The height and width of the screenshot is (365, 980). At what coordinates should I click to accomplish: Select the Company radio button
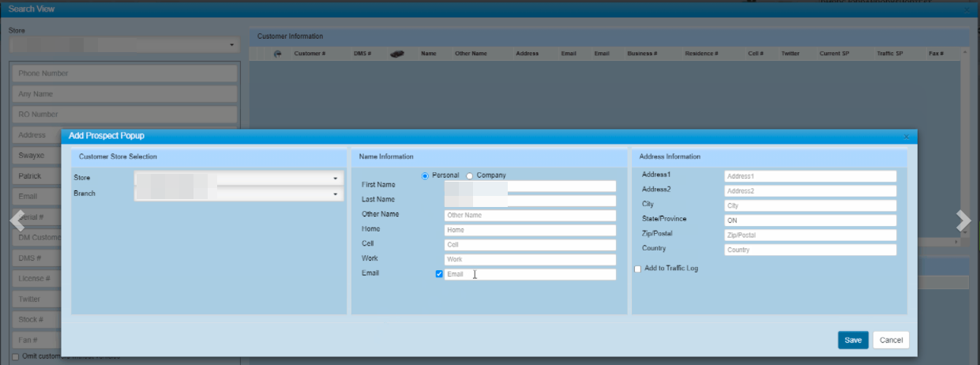point(470,175)
